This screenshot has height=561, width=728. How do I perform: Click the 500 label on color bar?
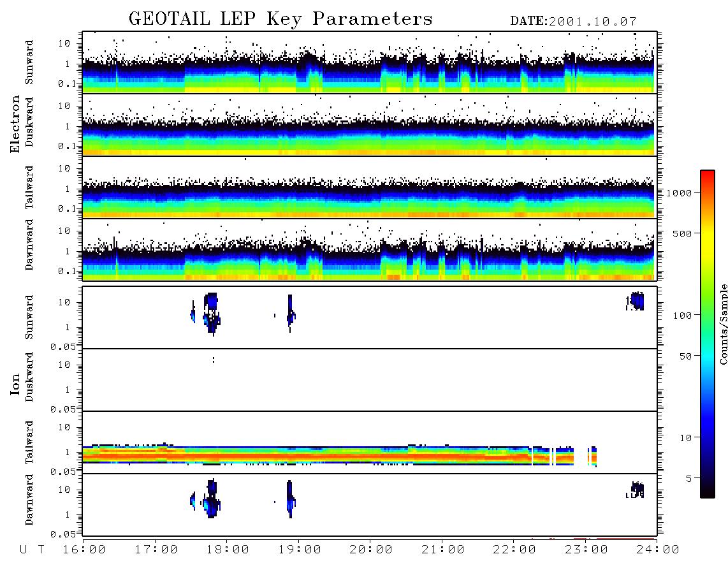(x=683, y=233)
